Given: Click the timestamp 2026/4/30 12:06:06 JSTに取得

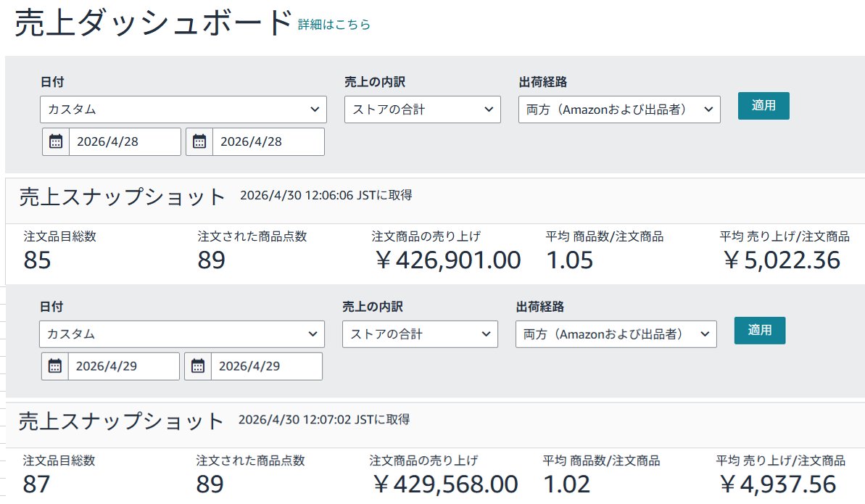Looking at the screenshot, I should coord(326,195).
